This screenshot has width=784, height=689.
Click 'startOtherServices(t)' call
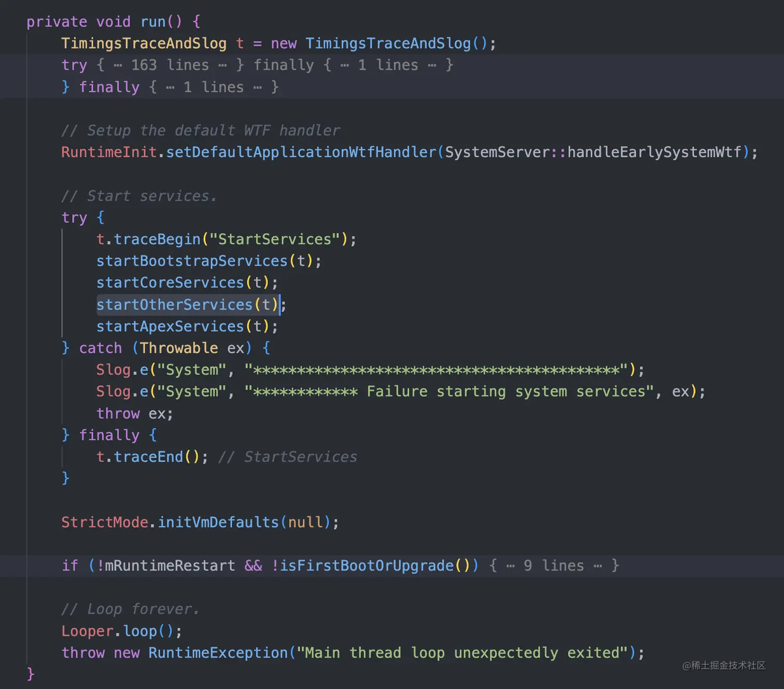(188, 305)
